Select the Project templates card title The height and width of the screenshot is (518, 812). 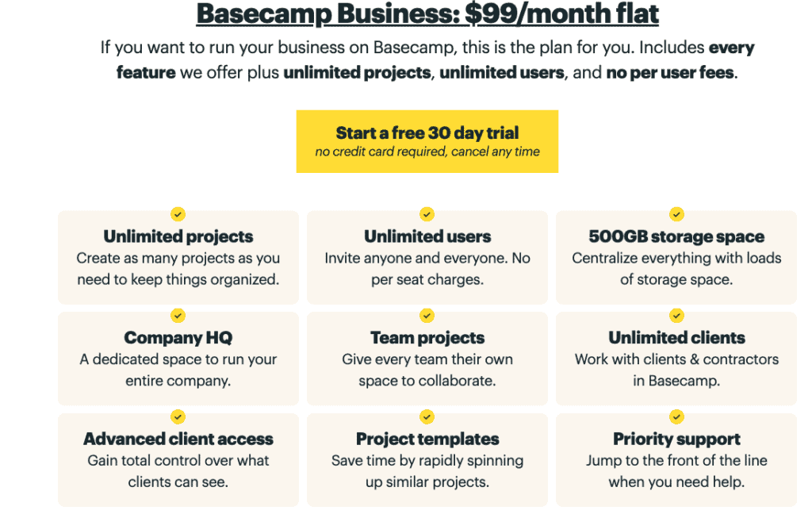(427, 439)
